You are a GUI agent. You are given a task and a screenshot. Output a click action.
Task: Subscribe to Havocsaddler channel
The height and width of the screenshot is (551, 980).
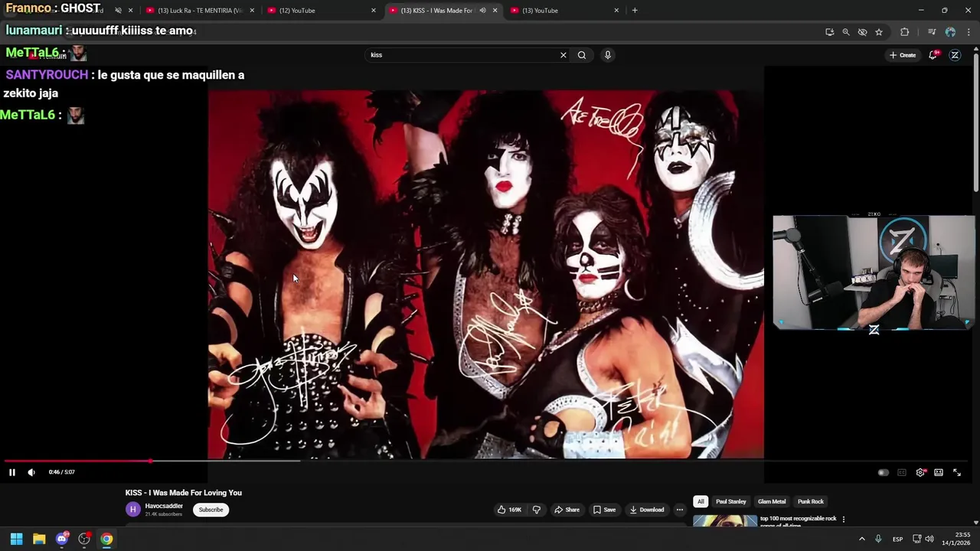pos(211,510)
